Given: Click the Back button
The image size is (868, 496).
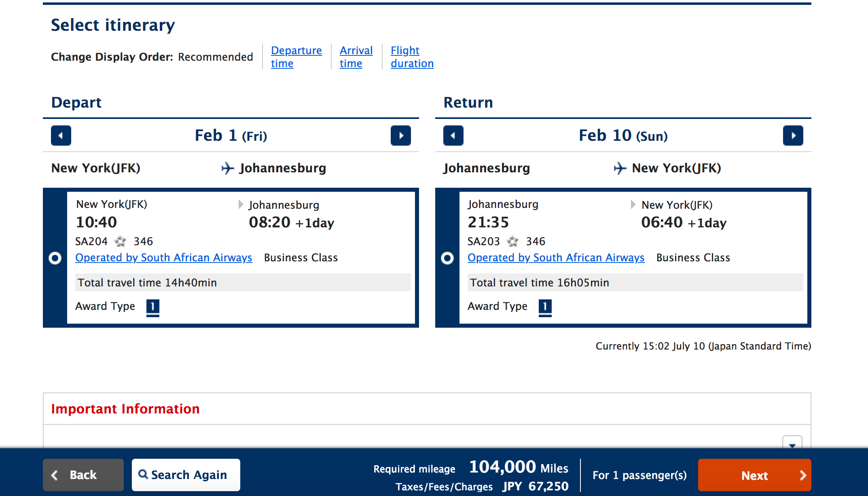Looking at the screenshot, I should pyautogui.click(x=83, y=475).
